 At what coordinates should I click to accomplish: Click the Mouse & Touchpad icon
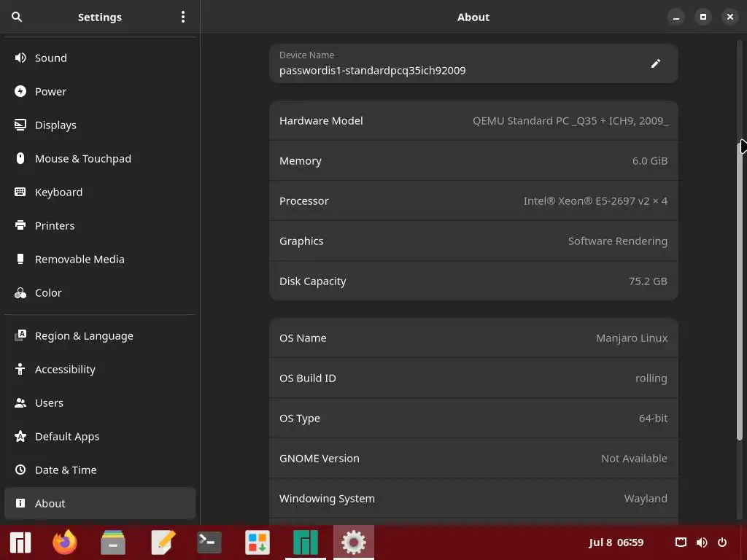pyautogui.click(x=20, y=158)
